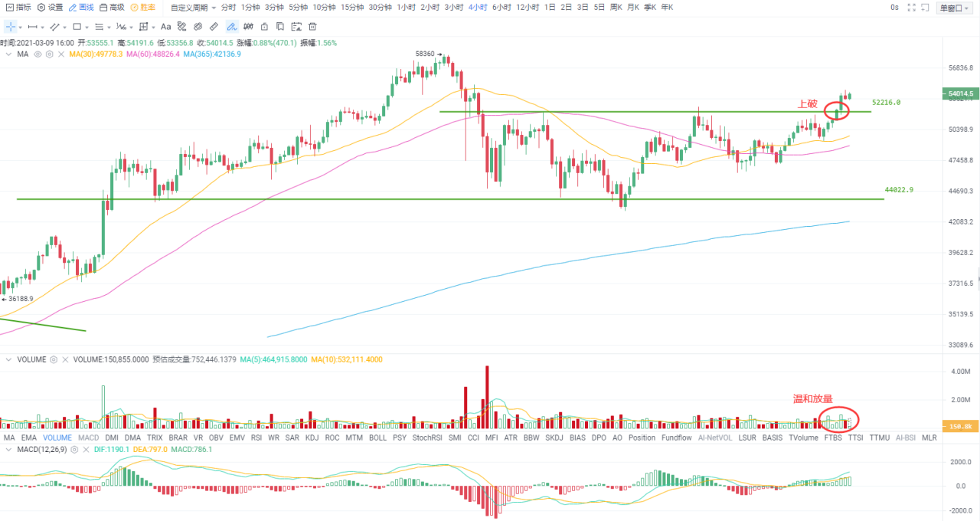
Task: Click the 52216.0 resistance line label
Action: [x=887, y=102]
